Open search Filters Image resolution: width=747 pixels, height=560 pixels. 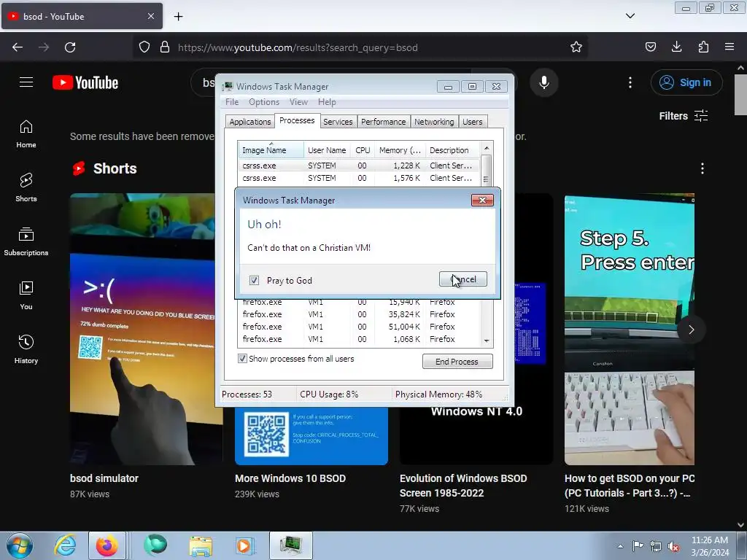[x=683, y=116]
